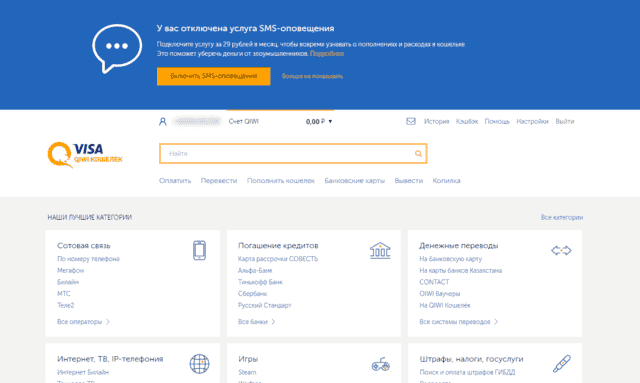Image resolution: width=640 pixels, height=383 pixels.
Task: Open the Подробнее link in banner
Action: point(327,53)
